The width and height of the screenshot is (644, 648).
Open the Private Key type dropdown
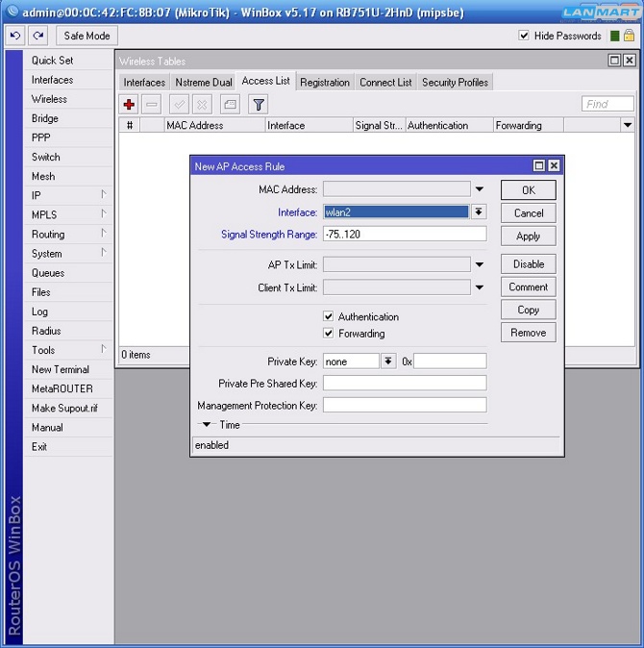pos(388,361)
